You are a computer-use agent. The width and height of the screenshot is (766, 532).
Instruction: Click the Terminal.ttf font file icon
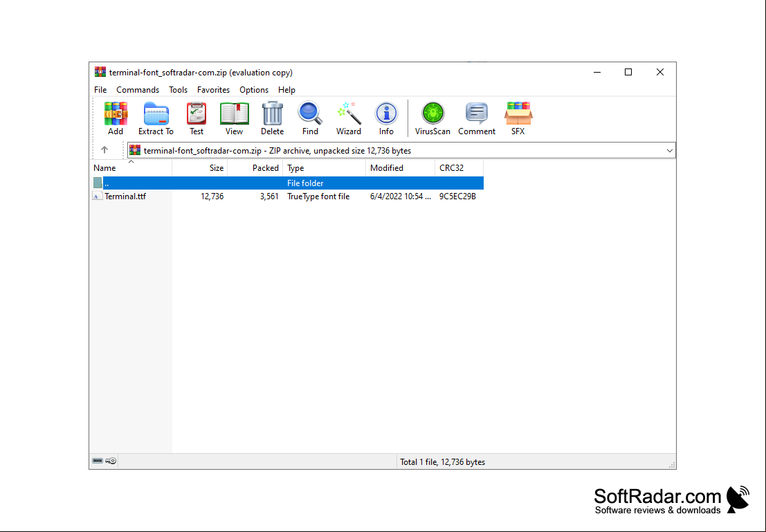(98, 196)
